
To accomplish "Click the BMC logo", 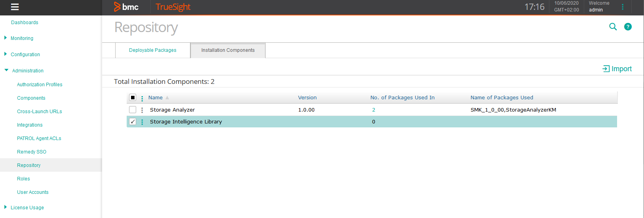I will [126, 7].
